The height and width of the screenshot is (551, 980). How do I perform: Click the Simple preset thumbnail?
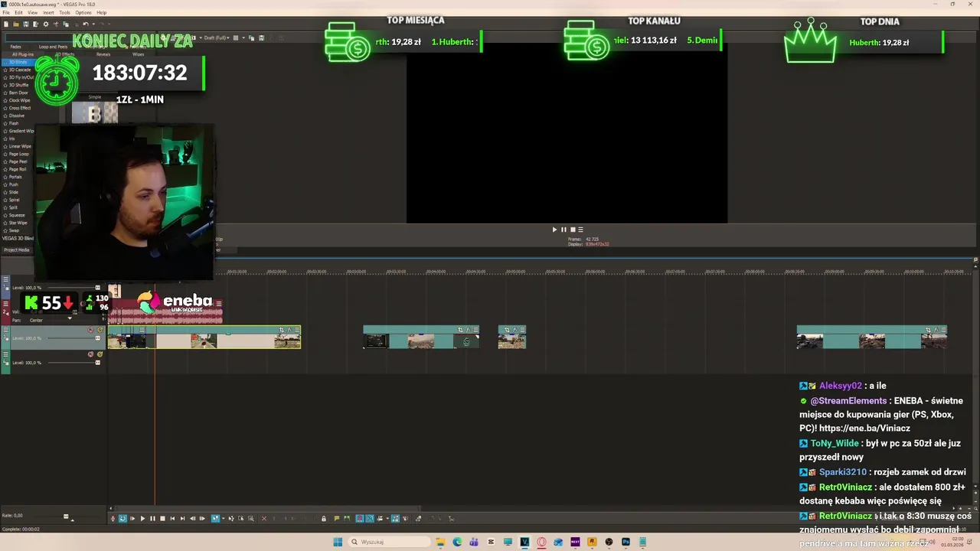95,114
